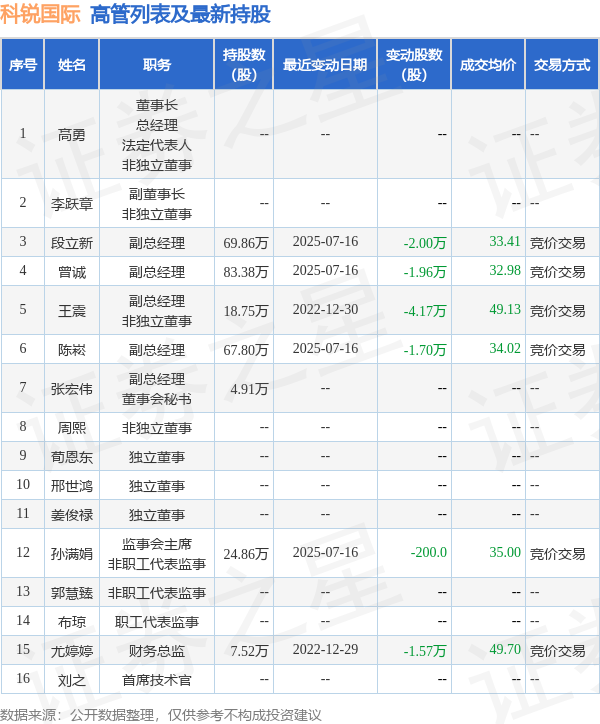The width and height of the screenshot is (600, 724).
Task: Click 竞价交易 in 尤婷婷 row
Action: coord(558,651)
